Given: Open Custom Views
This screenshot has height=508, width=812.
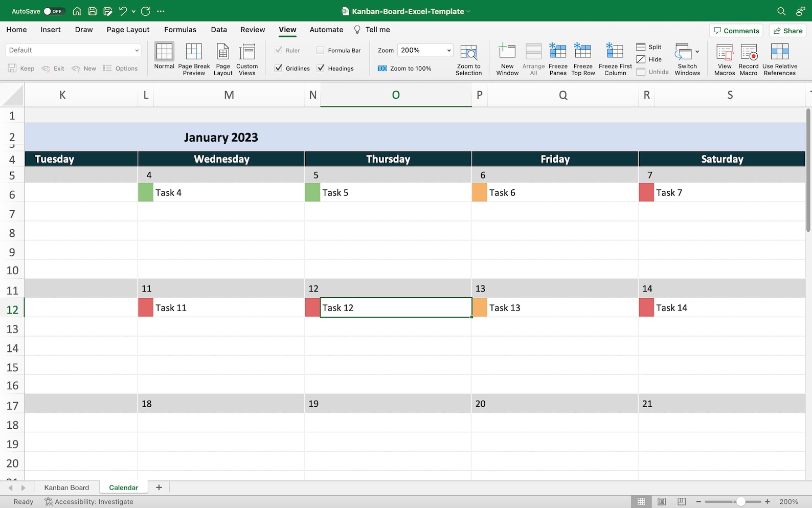Looking at the screenshot, I should coord(247,59).
